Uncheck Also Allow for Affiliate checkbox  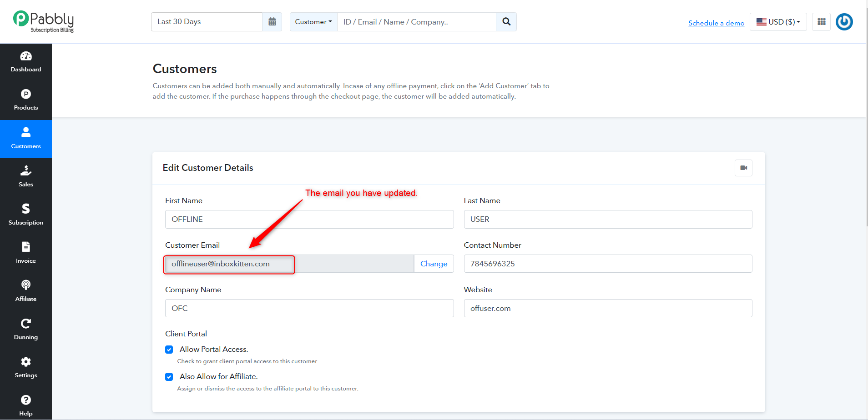click(x=169, y=377)
